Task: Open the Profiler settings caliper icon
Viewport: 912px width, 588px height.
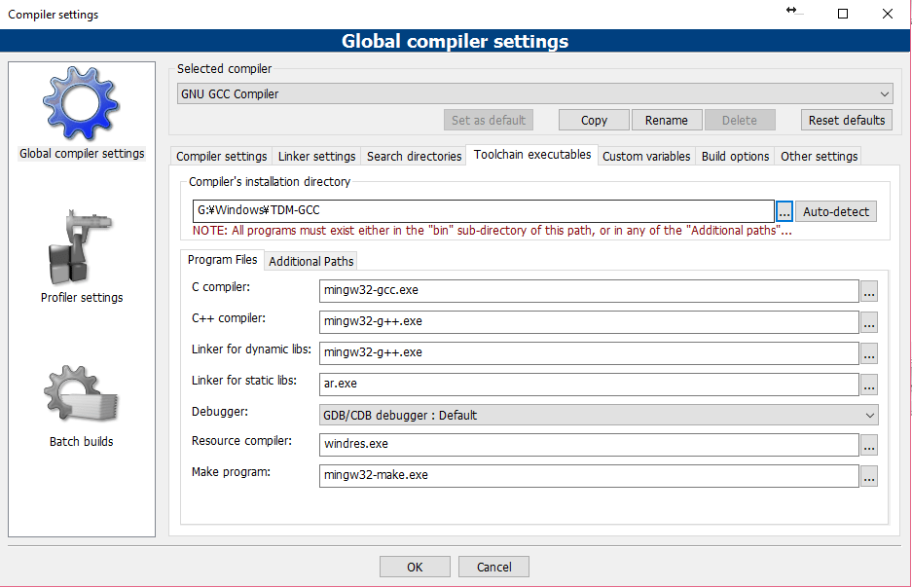Action: point(81,247)
